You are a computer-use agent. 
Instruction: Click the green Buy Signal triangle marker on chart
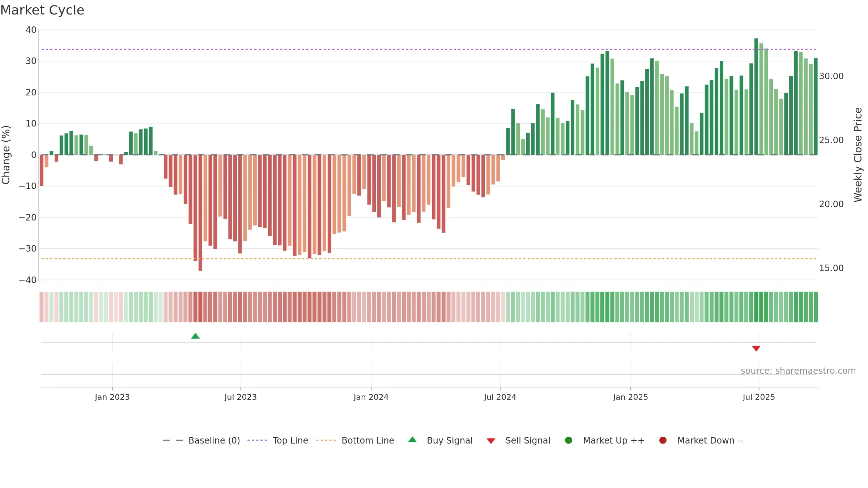[x=195, y=336]
